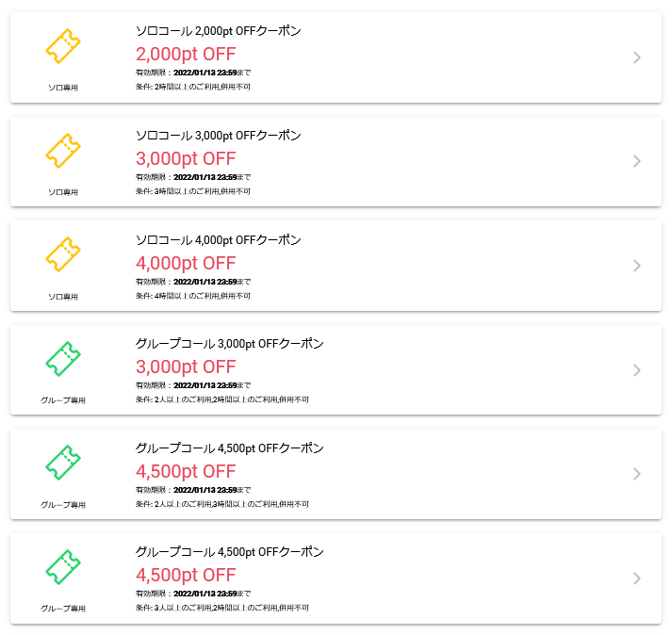The width and height of the screenshot is (672, 635).
Task: Click chevron on ソロコール 4,000pt coupon
Action: tap(637, 266)
